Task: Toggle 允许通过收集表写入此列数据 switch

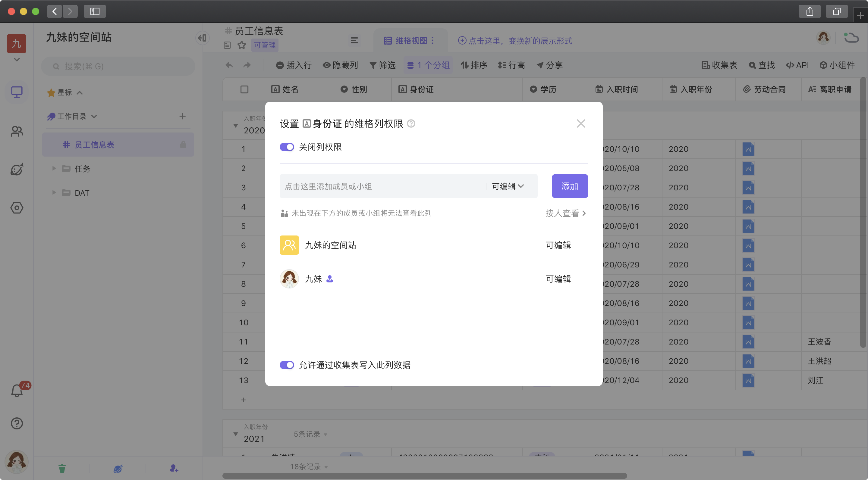Action: point(287,365)
